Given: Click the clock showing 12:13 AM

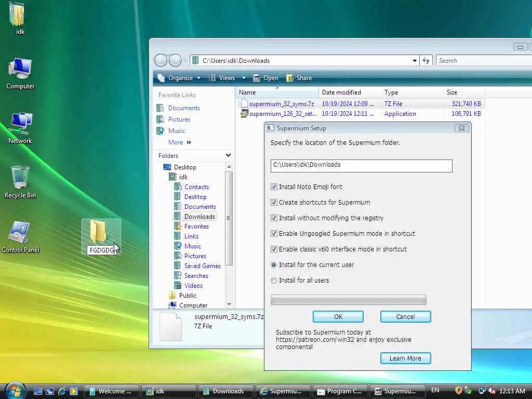Looking at the screenshot, I should point(512,391).
